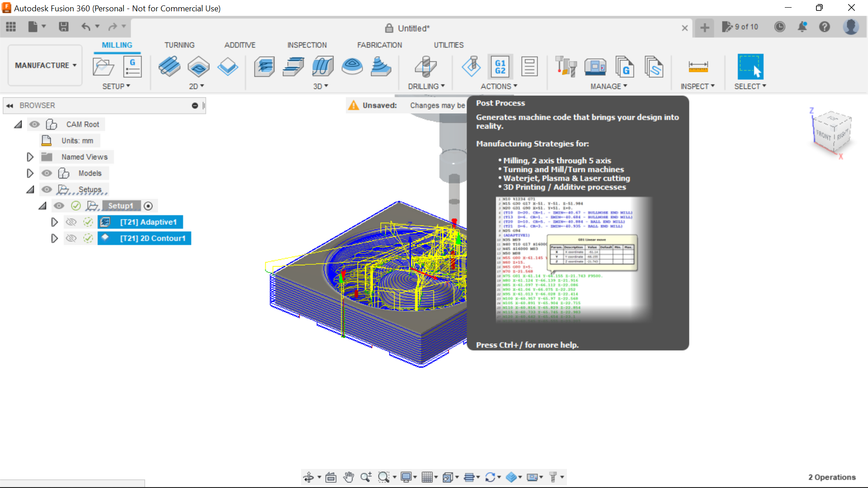
Task: Expand the Named Views tree node
Action: pyautogui.click(x=30, y=157)
